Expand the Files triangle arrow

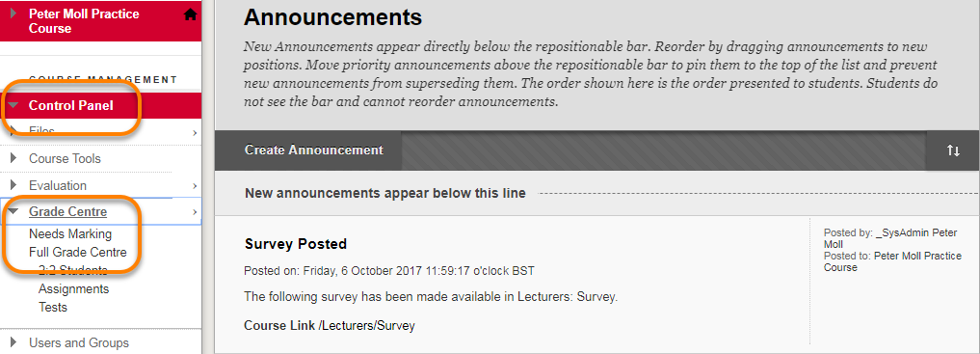[x=13, y=132]
